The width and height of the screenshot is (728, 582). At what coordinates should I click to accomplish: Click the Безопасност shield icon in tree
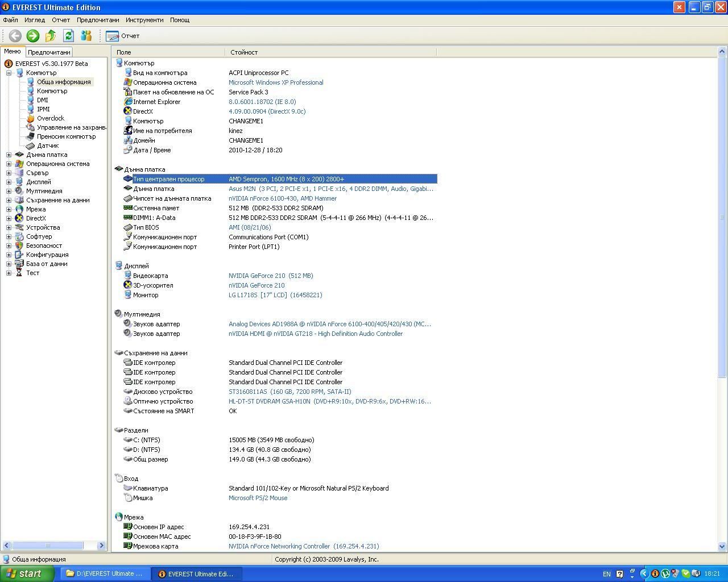point(19,246)
